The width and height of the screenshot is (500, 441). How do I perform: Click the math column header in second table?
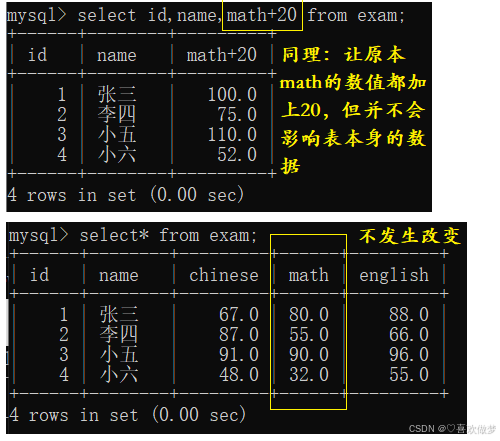pyautogui.click(x=309, y=275)
